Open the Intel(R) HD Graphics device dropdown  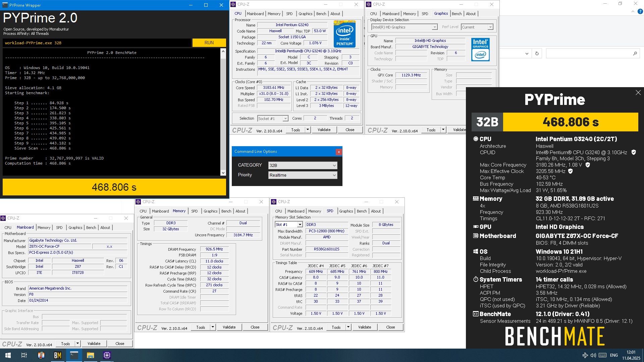click(404, 27)
